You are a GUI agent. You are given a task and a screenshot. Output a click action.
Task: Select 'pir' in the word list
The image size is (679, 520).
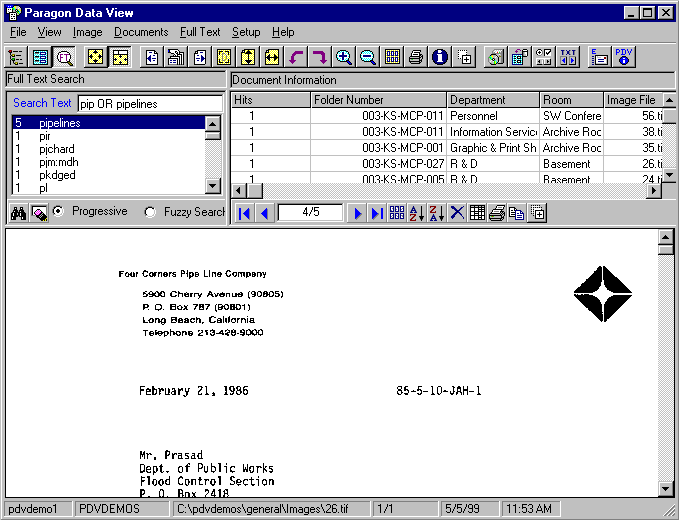point(109,136)
